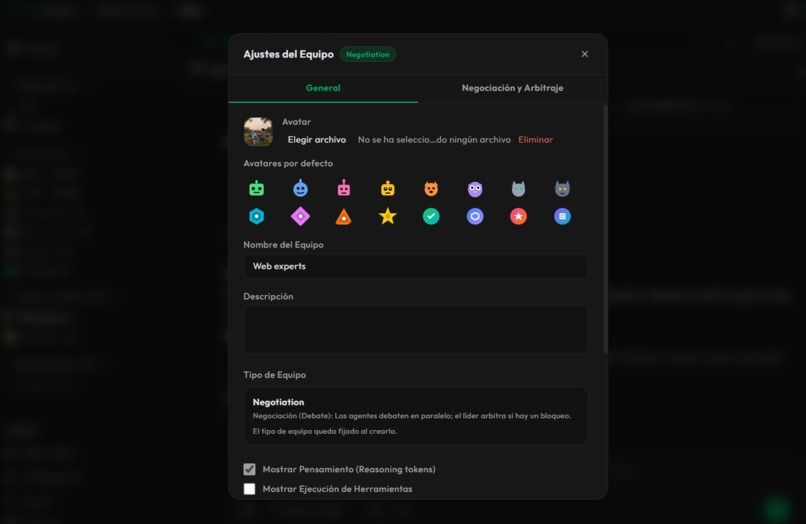This screenshot has height=524, width=806.
Task: Enable Mostrar Ejecución de Herramientas checkbox
Action: 249,489
